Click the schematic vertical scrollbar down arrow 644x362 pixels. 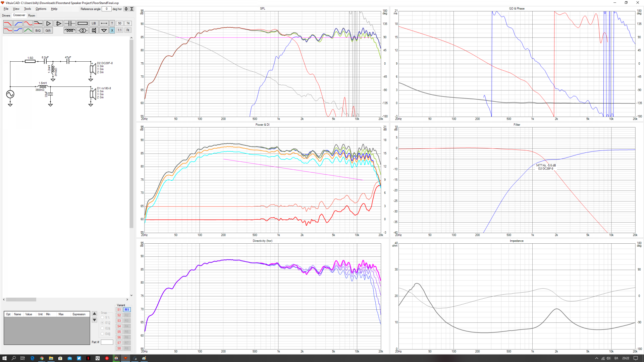coord(131,295)
